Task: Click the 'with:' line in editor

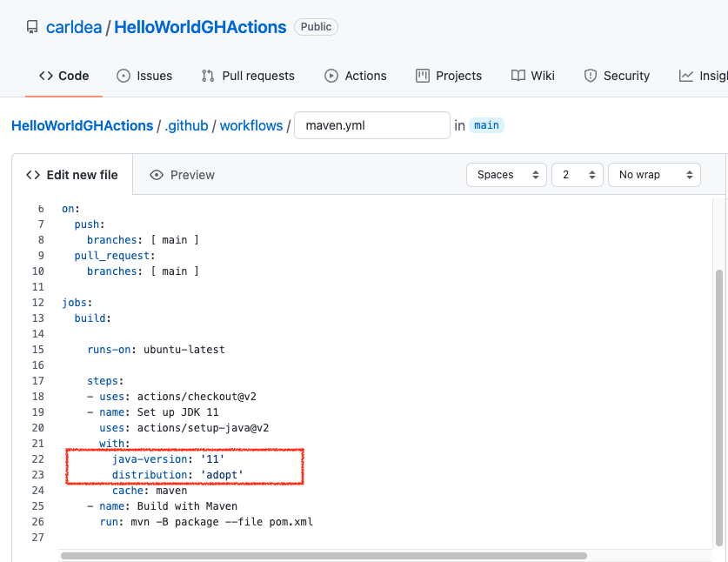Action: (x=115, y=444)
